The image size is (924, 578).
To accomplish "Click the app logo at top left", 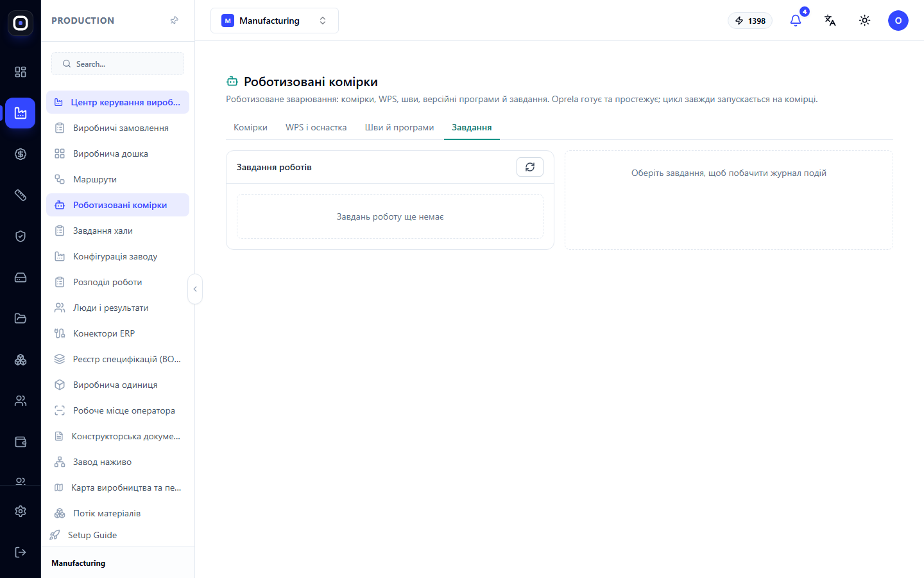I will point(21,23).
